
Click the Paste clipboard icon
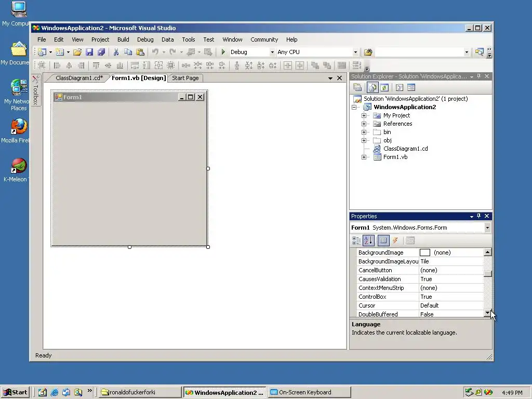click(140, 52)
